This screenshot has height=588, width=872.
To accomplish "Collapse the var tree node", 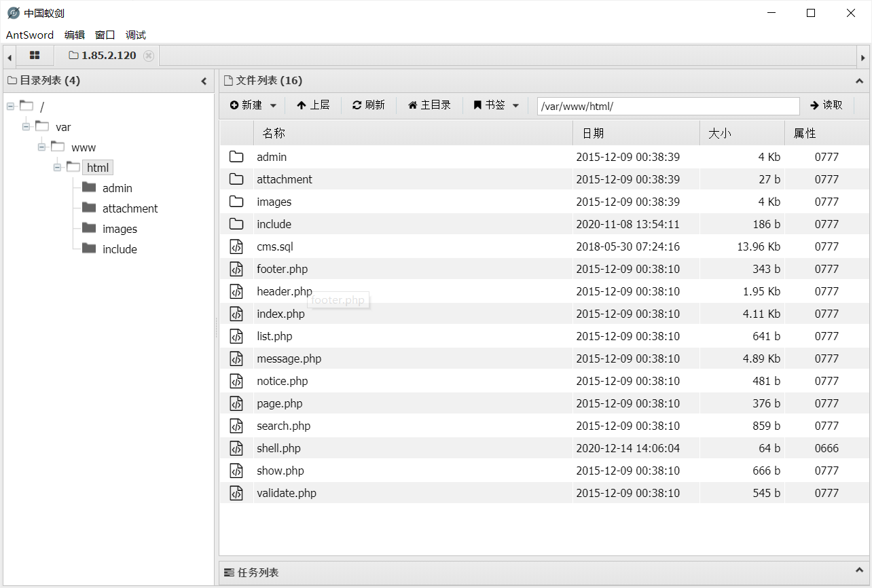I will coord(26,127).
